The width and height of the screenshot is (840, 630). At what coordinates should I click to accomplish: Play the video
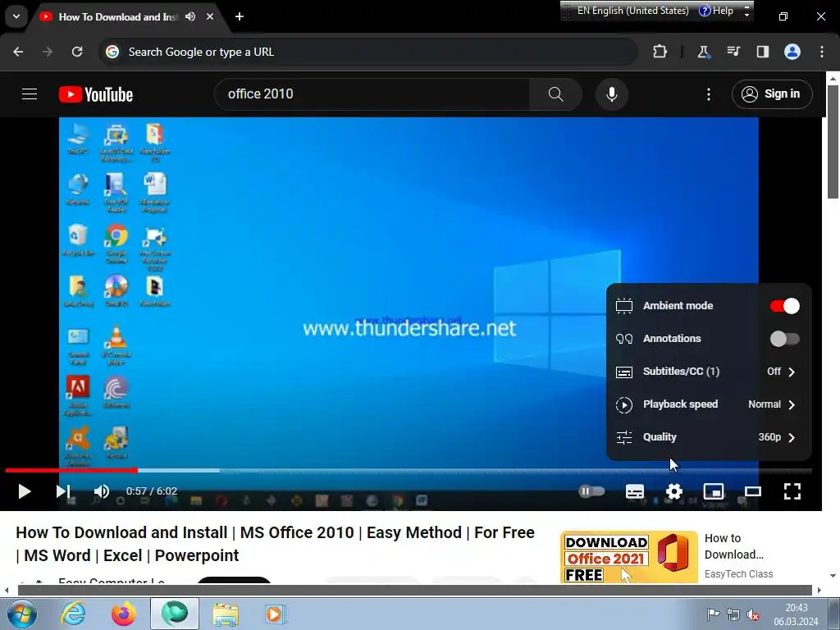[24, 491]
